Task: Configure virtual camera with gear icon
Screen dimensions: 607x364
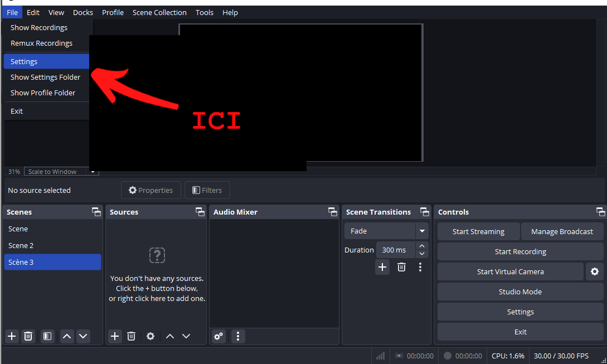Action: pos(594,271)
